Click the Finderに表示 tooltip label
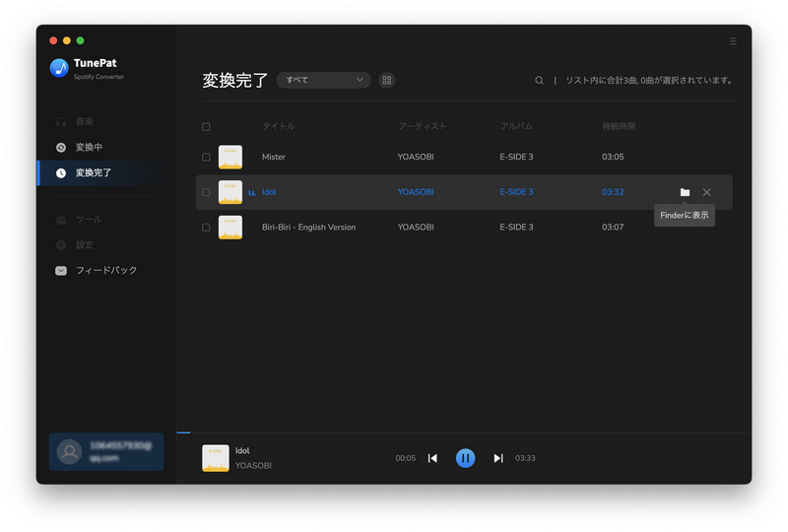This screenshot has width=788, height=532. pyautogui.click(x=684, y=215)
